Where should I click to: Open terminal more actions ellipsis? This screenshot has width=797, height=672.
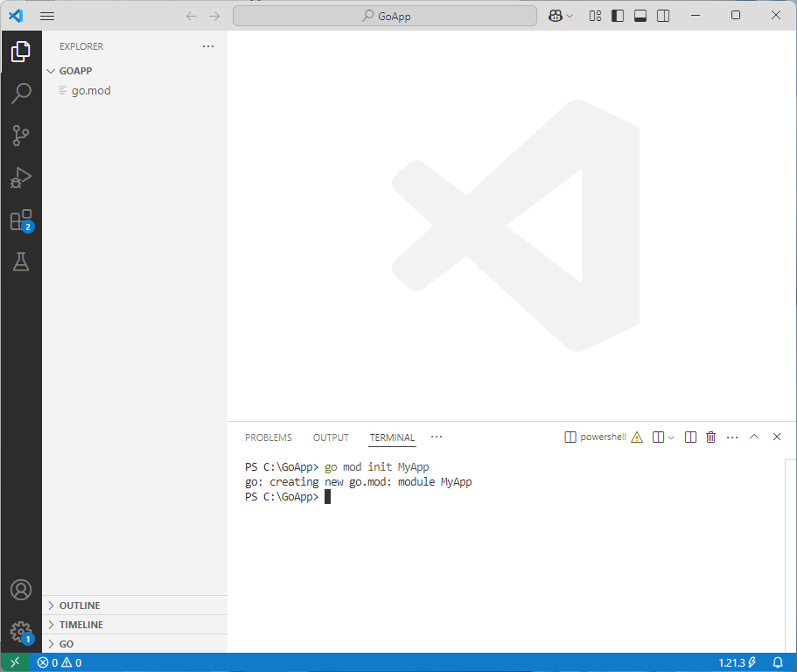tap(732, 437)
